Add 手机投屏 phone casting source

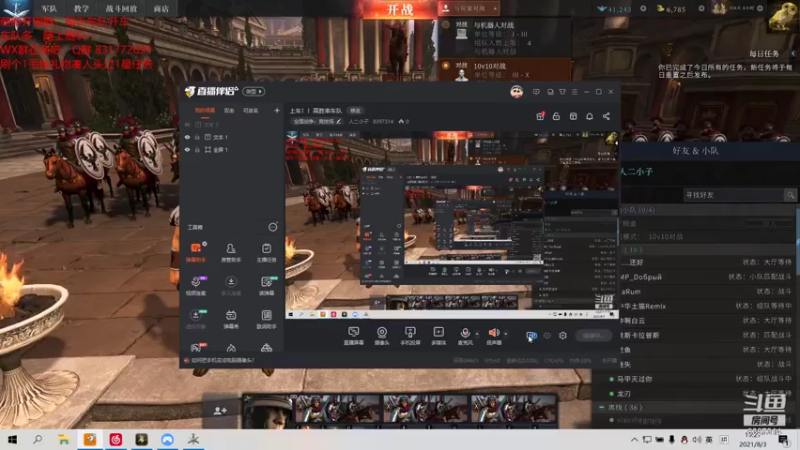click(410, 336)
